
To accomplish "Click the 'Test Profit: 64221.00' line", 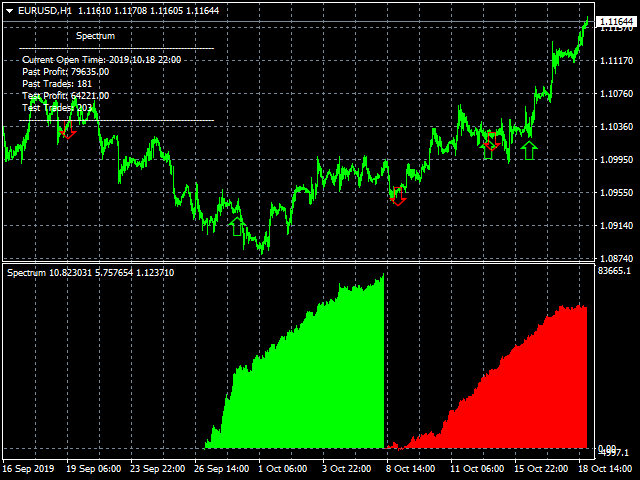I will pos(66,96).
